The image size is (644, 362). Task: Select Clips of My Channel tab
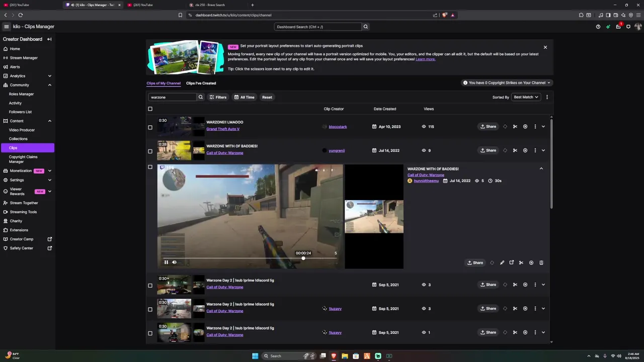click(164, 83)
